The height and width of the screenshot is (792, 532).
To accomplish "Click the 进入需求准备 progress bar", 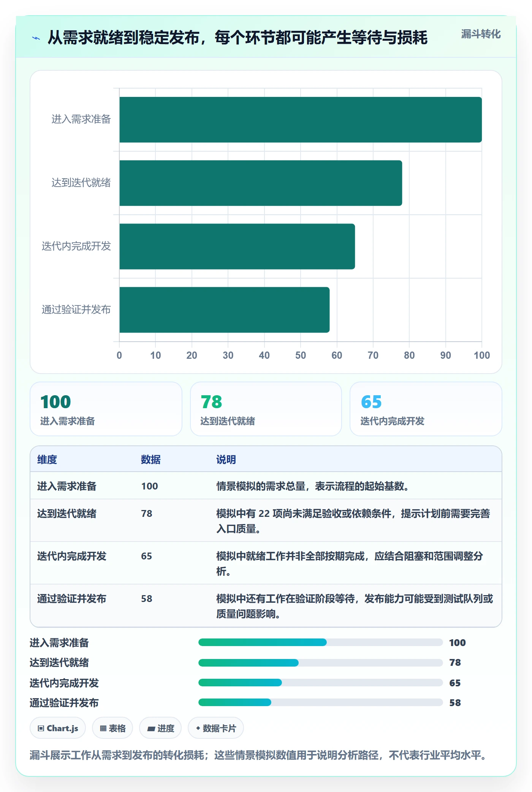I will click(320, 642).
